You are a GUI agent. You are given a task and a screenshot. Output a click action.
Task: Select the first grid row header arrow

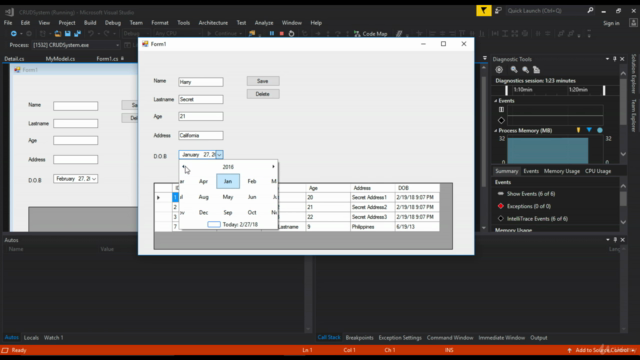tap(158, 198)
